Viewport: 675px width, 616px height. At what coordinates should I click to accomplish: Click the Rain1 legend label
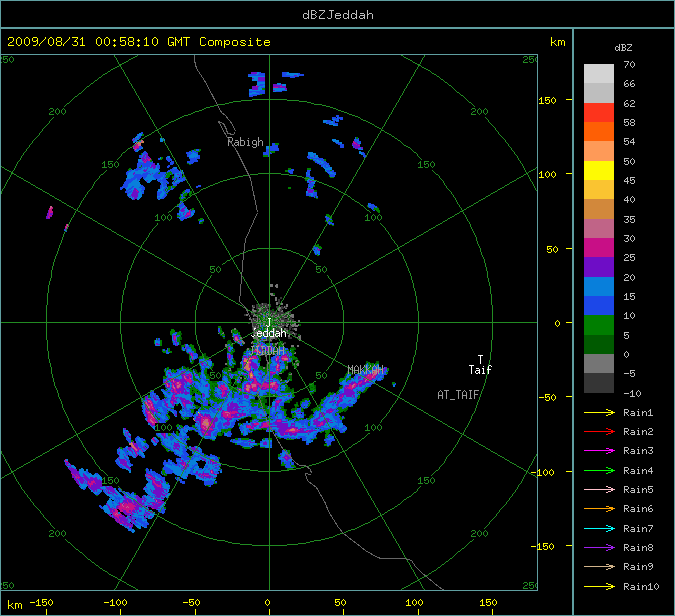(638, 412)
